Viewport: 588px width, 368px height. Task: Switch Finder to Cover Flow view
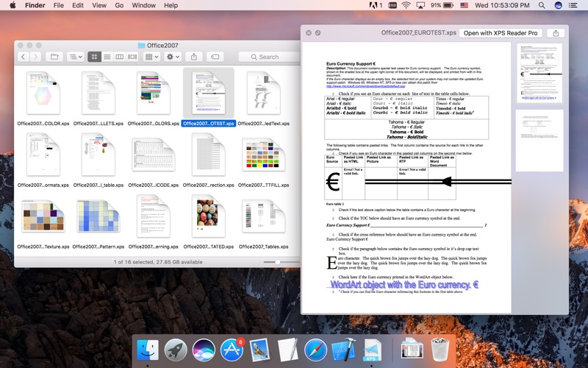tap(132, 57)
